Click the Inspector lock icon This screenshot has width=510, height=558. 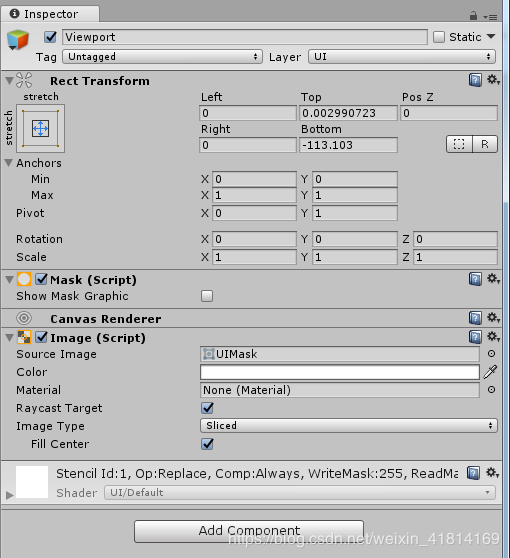pyautogui.click(x=473, y=16)
